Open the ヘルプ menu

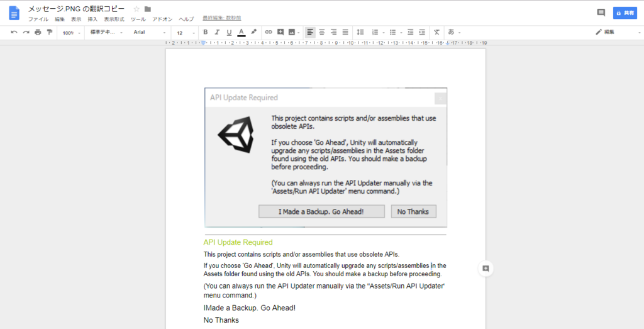pyautogui.click(x=186, y=20)
